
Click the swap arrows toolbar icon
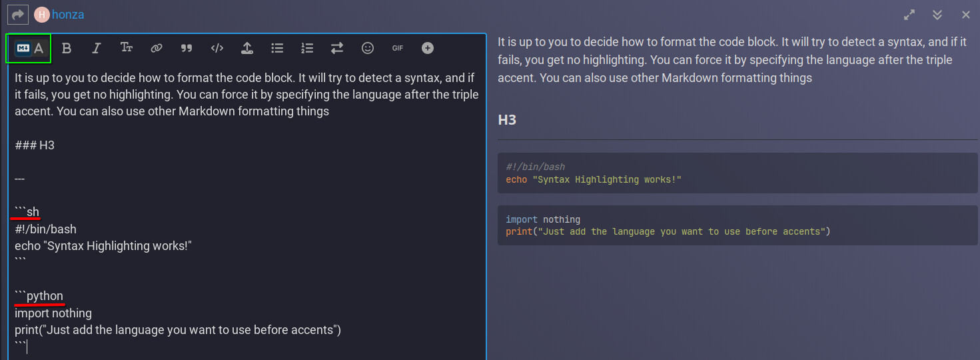pyautogui.click(x=337, y=48)
